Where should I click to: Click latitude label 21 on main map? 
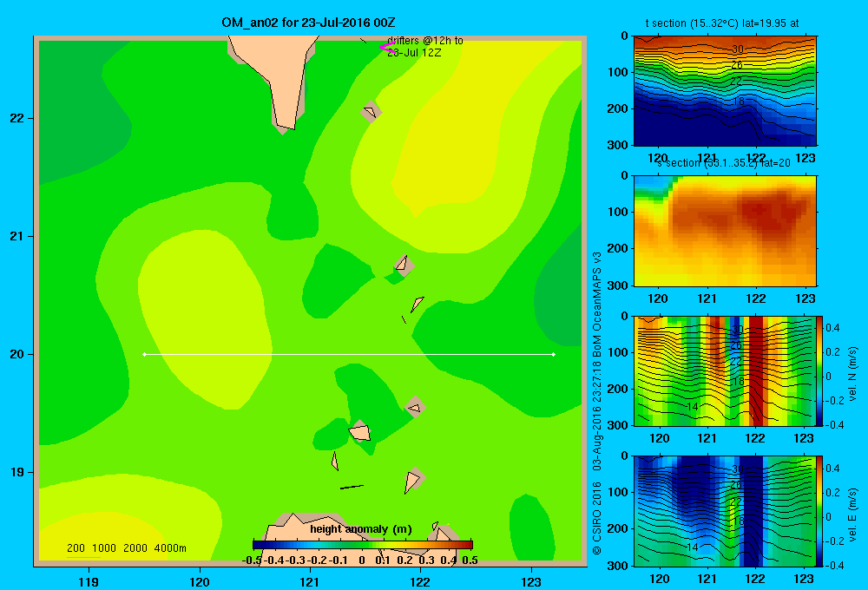coord(17,236)
